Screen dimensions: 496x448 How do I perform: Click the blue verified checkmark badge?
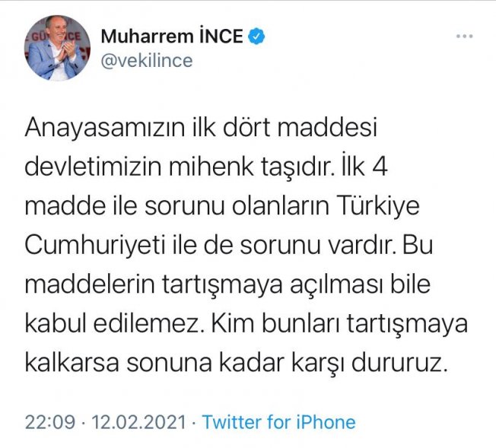coord(256,36)
